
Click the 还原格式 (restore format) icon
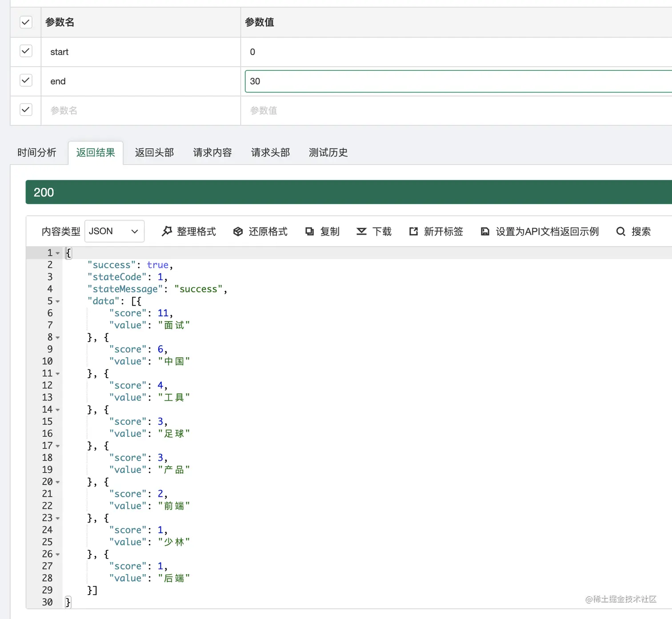pos(239,231)
